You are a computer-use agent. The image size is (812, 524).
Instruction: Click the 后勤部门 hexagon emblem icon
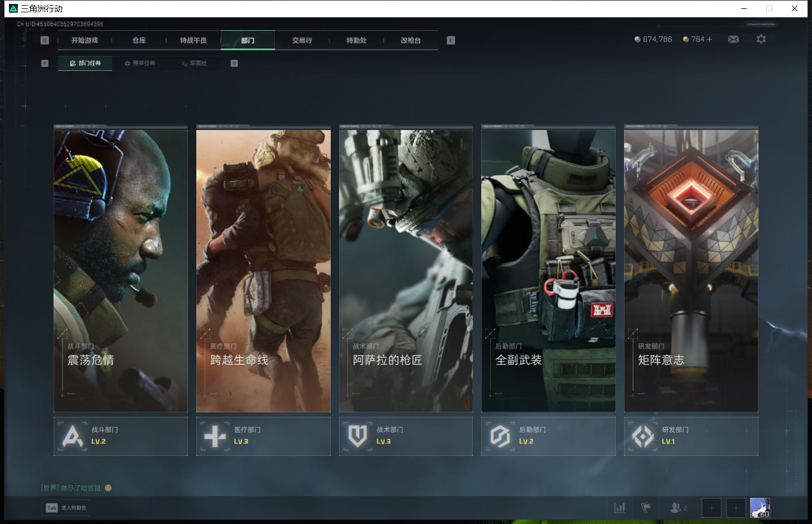click(500, 436)
